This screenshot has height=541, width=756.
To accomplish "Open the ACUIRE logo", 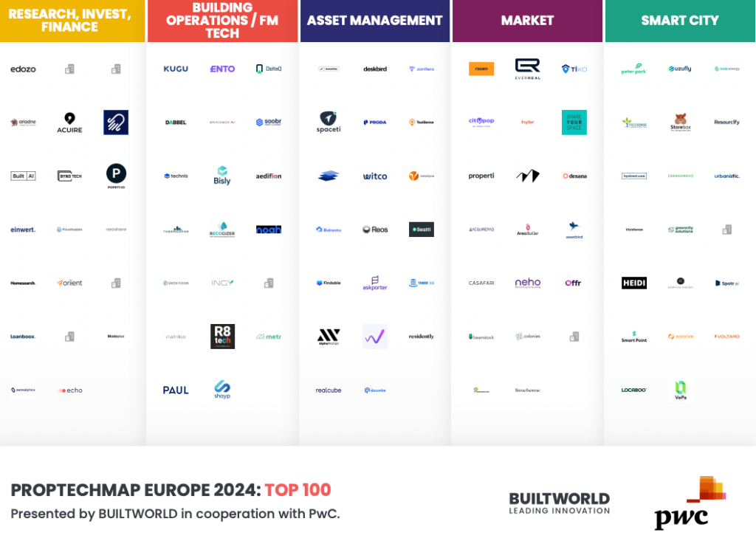I will click(x=69, y=123).
